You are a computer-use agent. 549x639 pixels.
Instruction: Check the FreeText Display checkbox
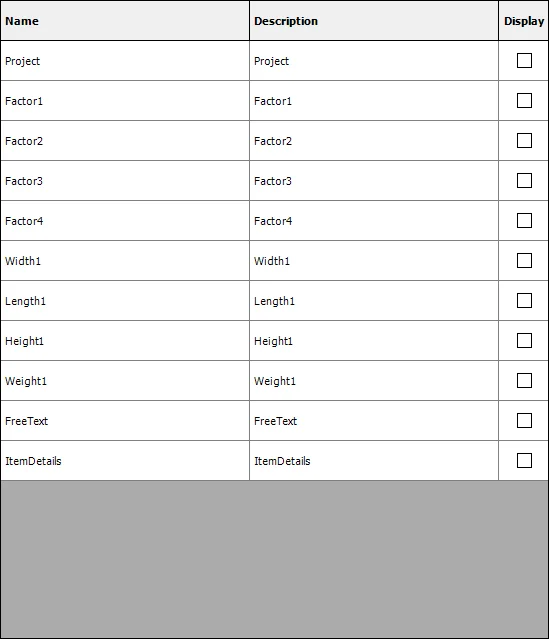pos(524,421)
